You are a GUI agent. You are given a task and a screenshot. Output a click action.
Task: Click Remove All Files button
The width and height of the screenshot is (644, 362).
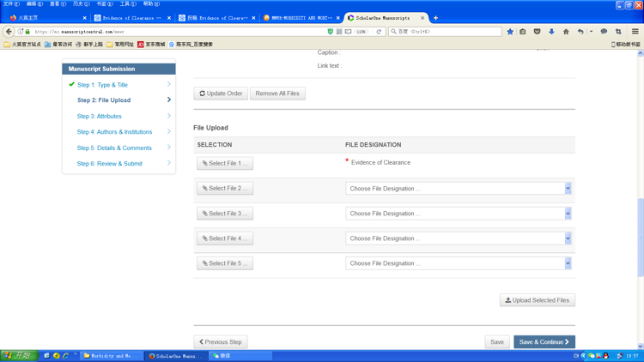[277, 94]
